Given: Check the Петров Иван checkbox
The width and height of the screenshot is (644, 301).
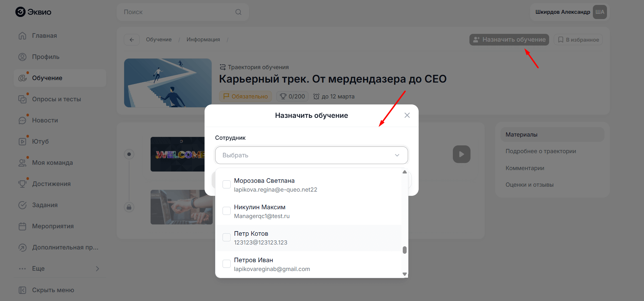Looking at the screenshot, I should [x=226, y=264].
